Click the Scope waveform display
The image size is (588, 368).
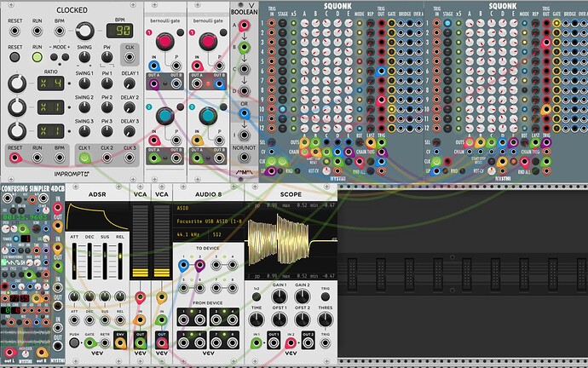291,240
